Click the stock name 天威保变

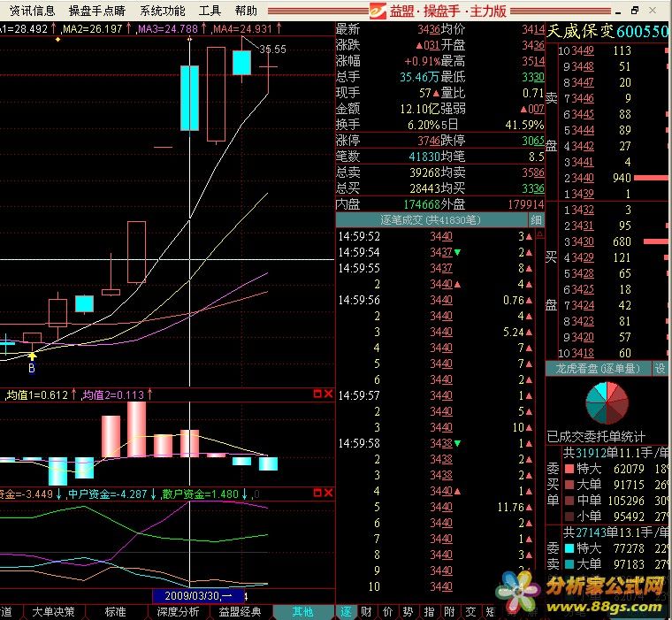[x=580, y=31]
